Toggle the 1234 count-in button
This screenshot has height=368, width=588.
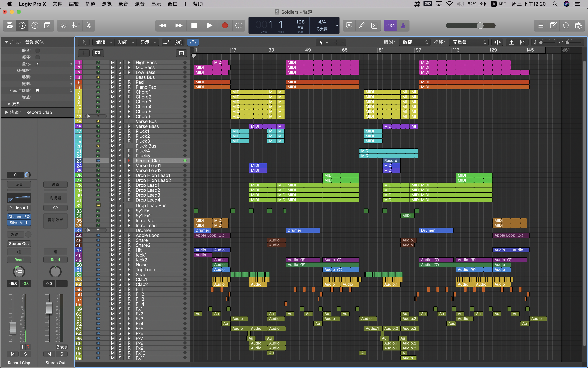(390, 25)
